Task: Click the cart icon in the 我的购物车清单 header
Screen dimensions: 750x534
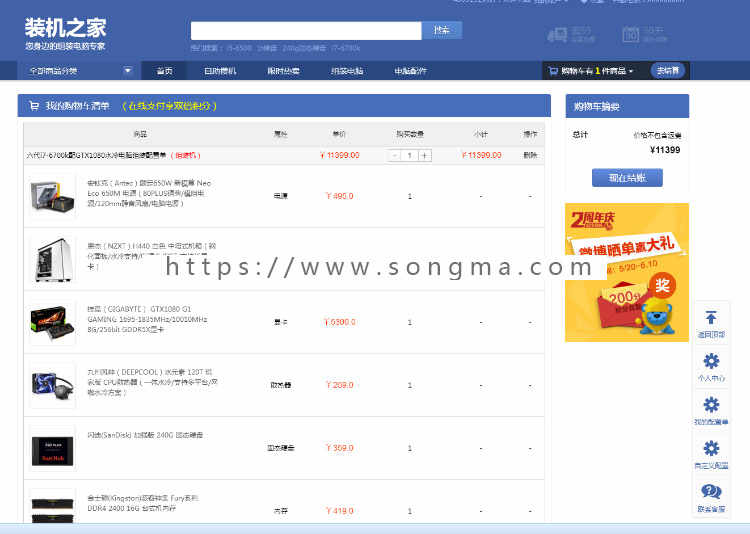Action: 34,106
